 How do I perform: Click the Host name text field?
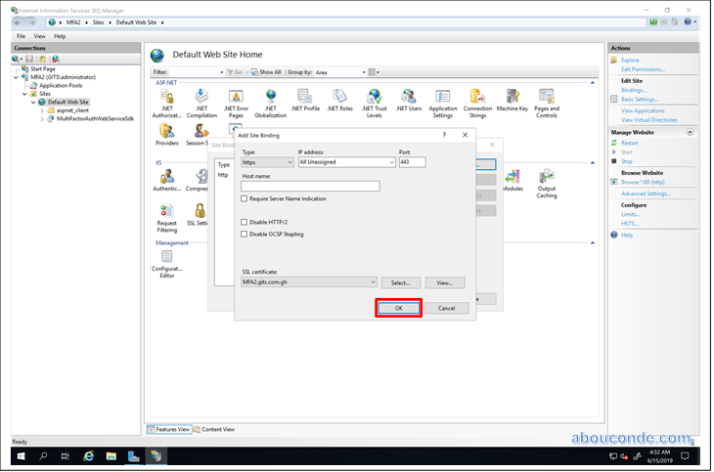tap(310, 186)
